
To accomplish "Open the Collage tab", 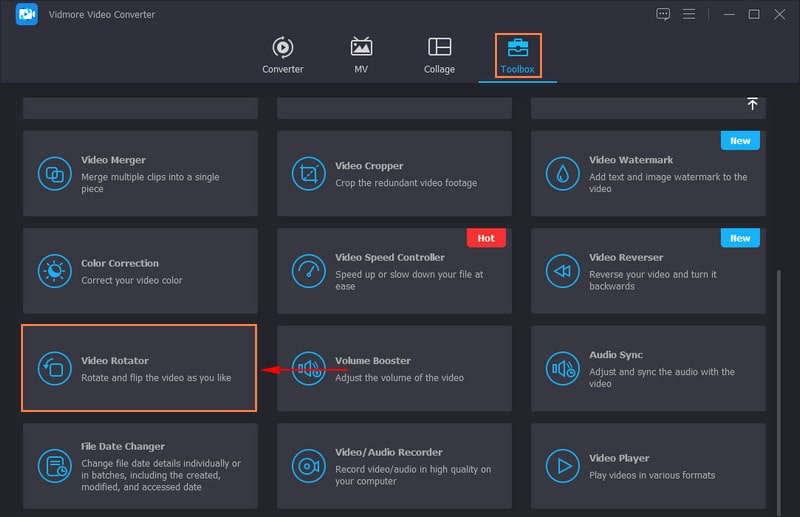I will pos(439,56).
